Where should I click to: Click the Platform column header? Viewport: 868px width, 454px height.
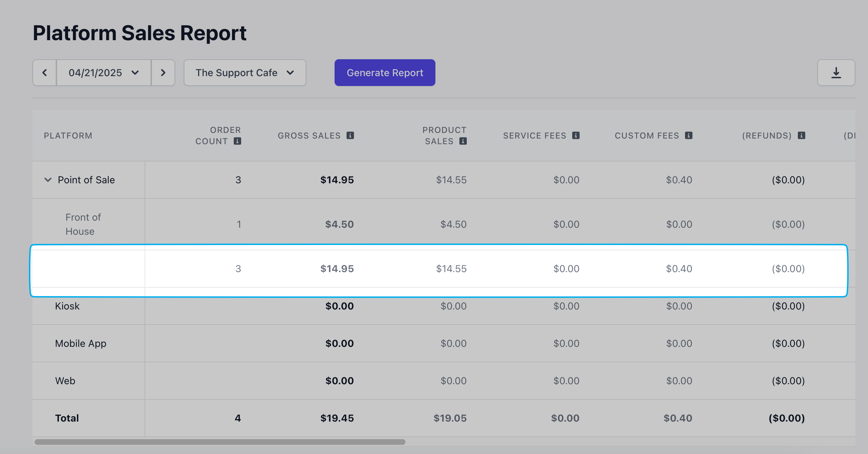point(68,136)
